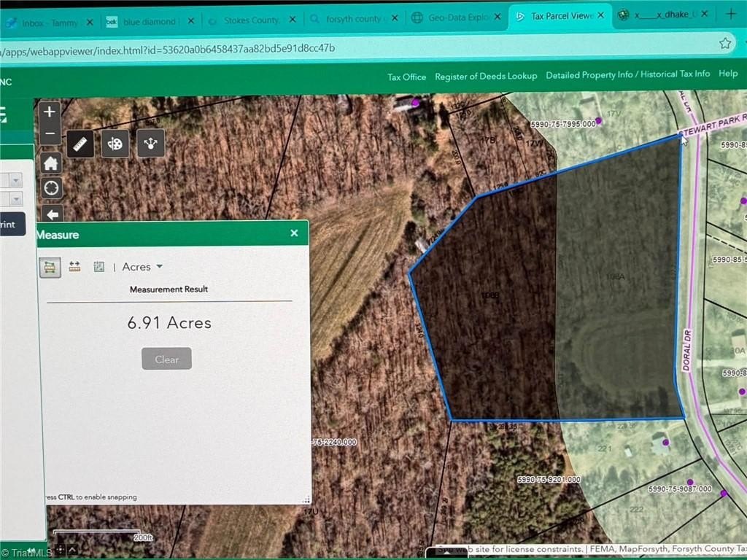Select the distance measurement mode
747x560 pixels.
[74, 267]
